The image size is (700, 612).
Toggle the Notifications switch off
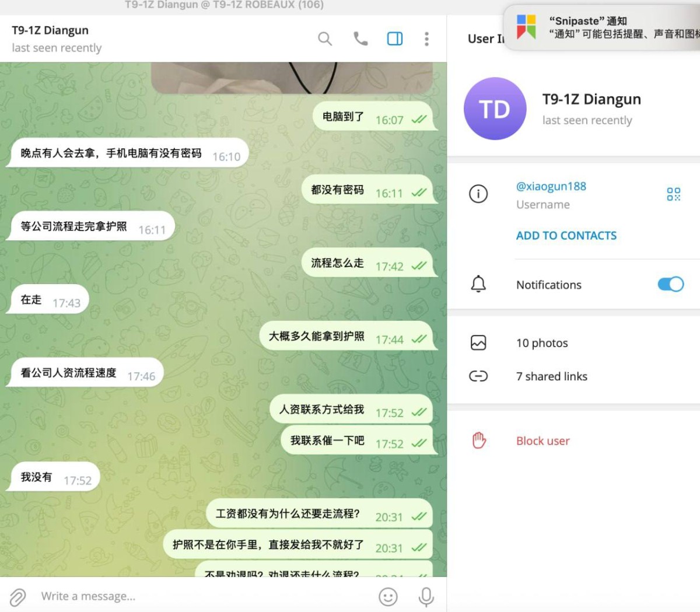(x=671, y=284)
